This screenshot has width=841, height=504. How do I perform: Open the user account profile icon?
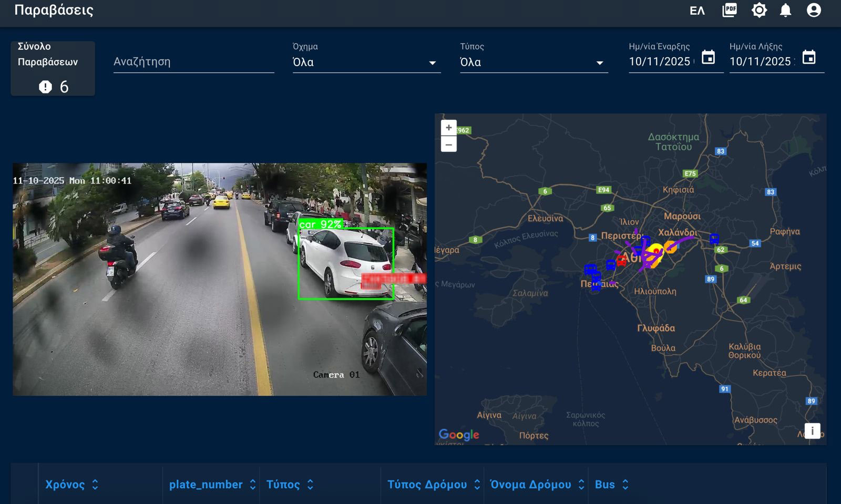point(814,10)
